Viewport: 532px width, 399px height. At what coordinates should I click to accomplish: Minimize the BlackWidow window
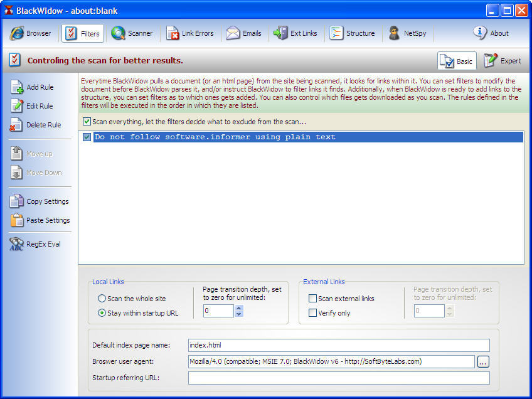click(x=492, y=11)
